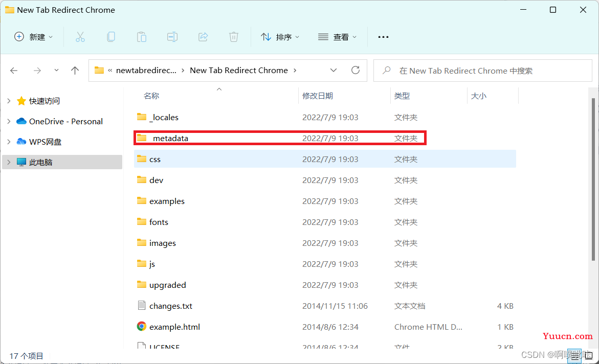Sort by the 修改日期 column header

pos(318,96)
